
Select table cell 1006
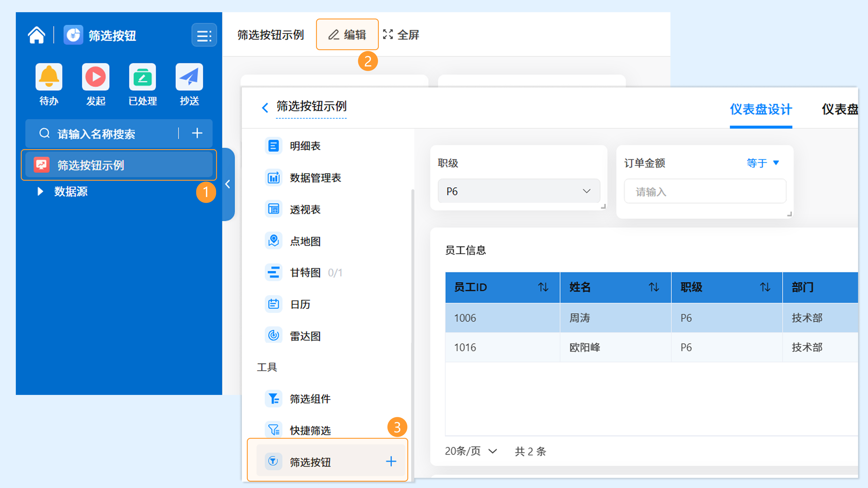click(x=502, y=318)
